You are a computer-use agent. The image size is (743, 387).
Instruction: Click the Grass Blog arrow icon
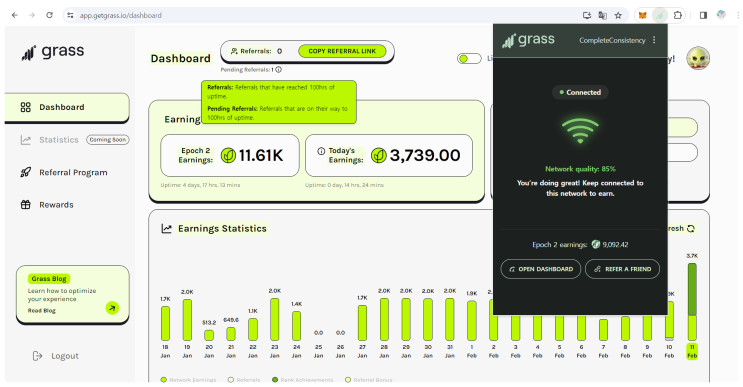tap(112, 308)
